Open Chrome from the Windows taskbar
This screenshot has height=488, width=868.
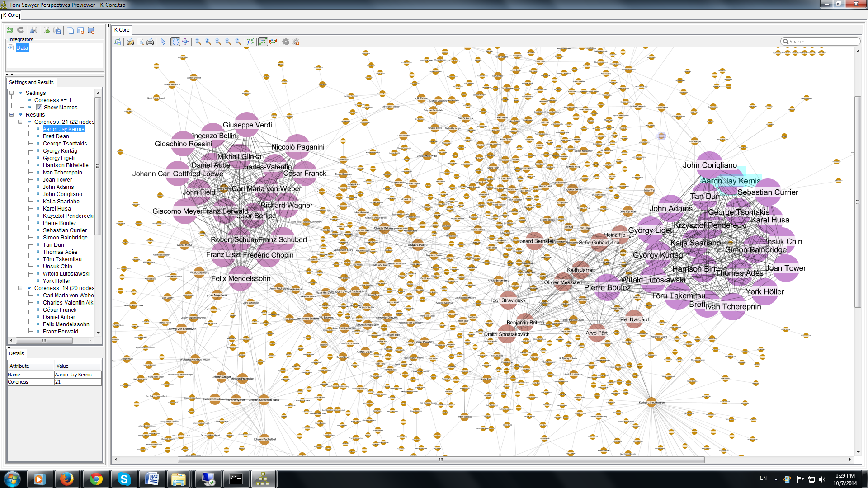tap(96, 479)
